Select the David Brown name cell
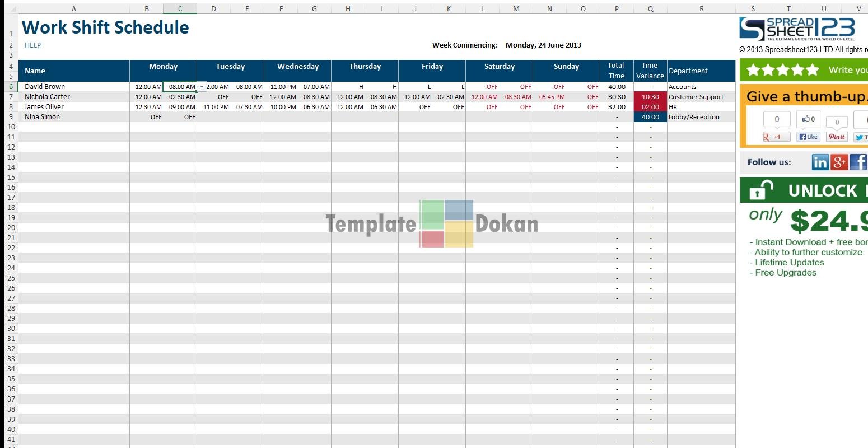The height and width of the screenshot is (448, 868). tap(74, 87)
